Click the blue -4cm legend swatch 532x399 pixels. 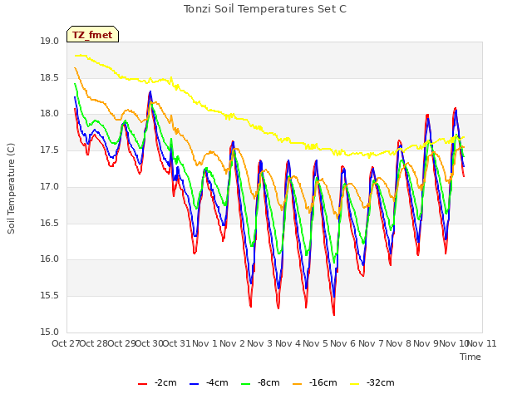pyautogui.click(x=194, y=384)
